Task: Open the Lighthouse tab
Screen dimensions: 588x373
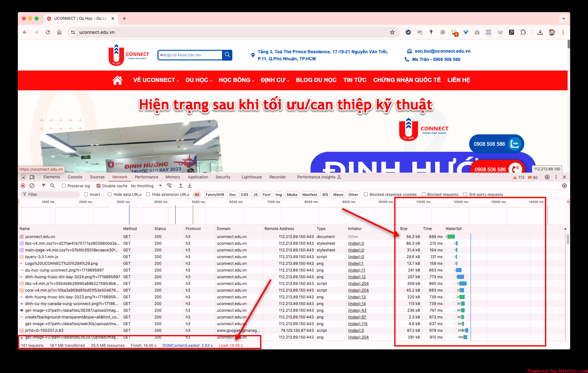Action: 251,177
